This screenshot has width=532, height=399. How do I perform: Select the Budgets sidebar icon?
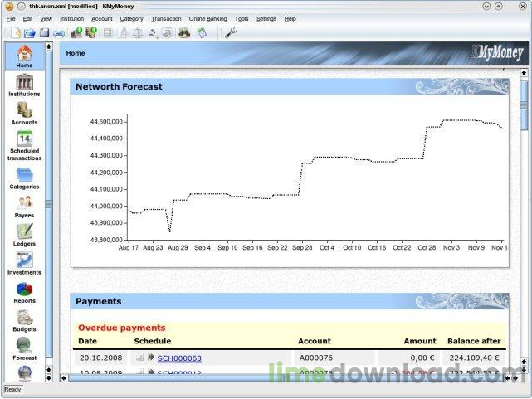pyautogui.click(x=24, y=321)
